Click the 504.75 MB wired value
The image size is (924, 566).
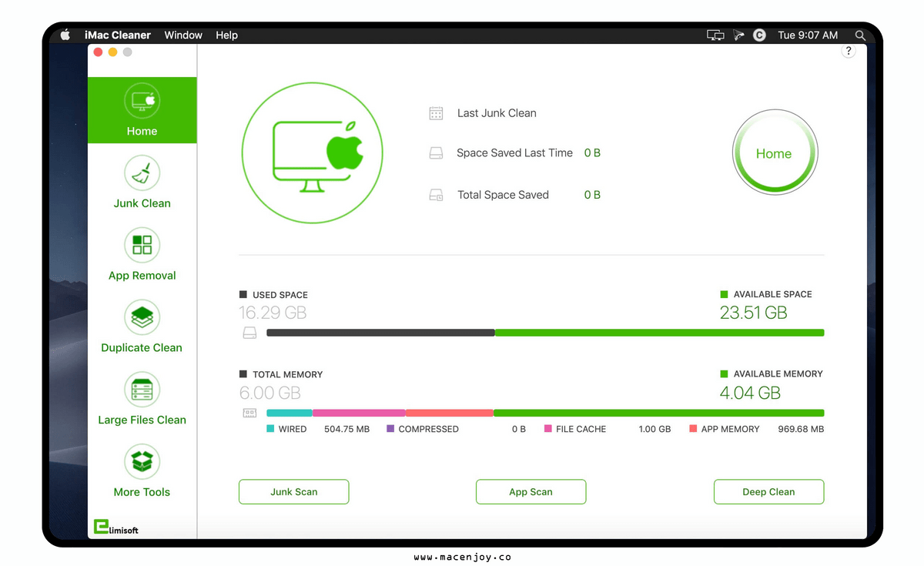tap(346, 429)
